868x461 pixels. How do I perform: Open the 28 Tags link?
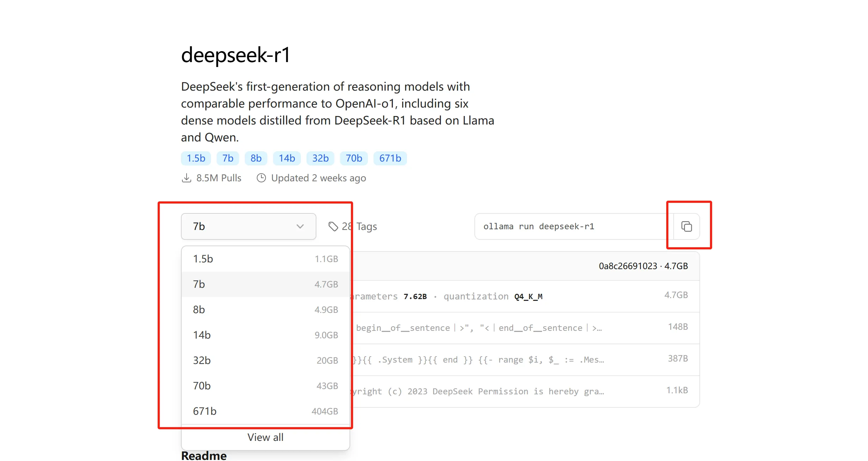[352, 226]
